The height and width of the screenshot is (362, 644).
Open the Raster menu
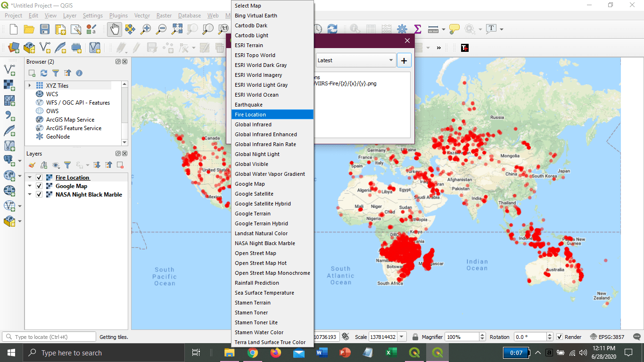tap(164, 16)
